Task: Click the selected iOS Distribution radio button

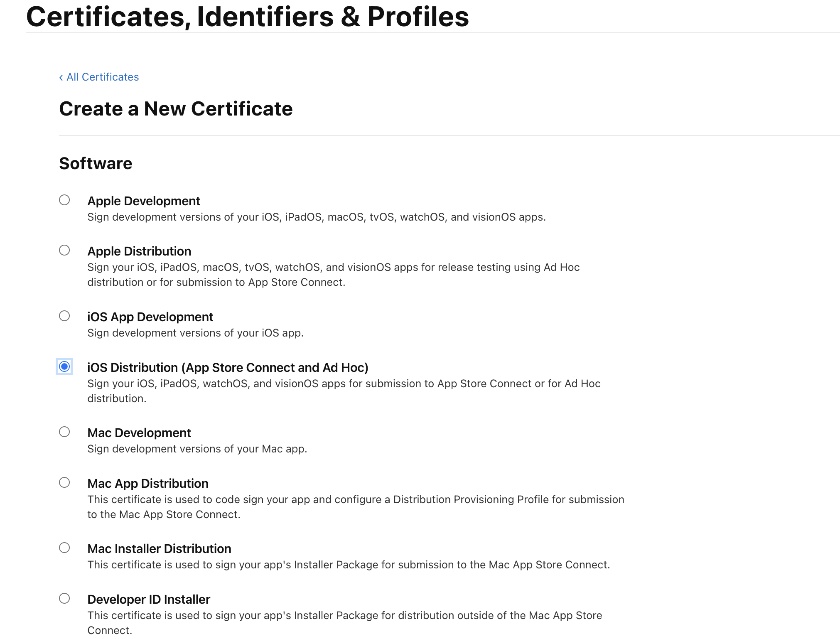Action: [64, 366]
